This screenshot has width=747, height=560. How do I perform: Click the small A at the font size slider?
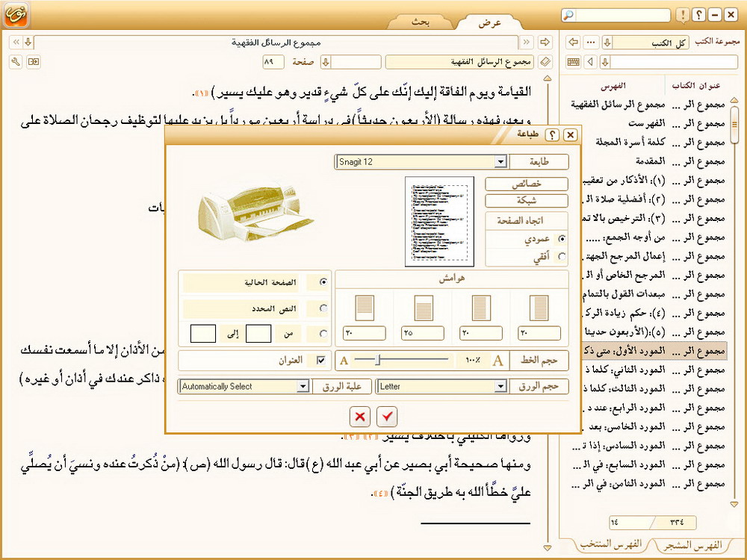pos(344,361)
